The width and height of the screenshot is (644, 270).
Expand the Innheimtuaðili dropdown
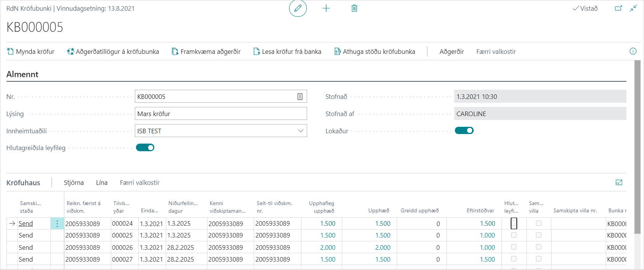[x=301, y=131]
